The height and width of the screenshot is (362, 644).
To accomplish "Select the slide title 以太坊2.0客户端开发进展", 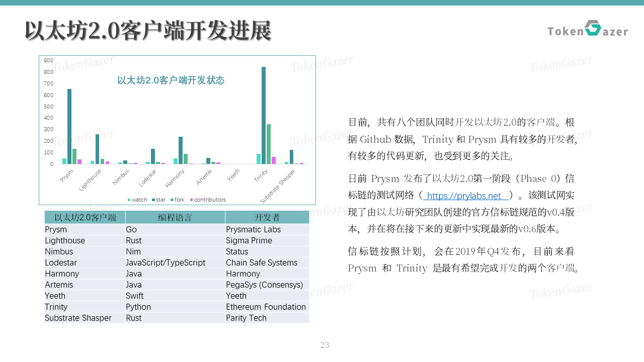I will (148, 31).
